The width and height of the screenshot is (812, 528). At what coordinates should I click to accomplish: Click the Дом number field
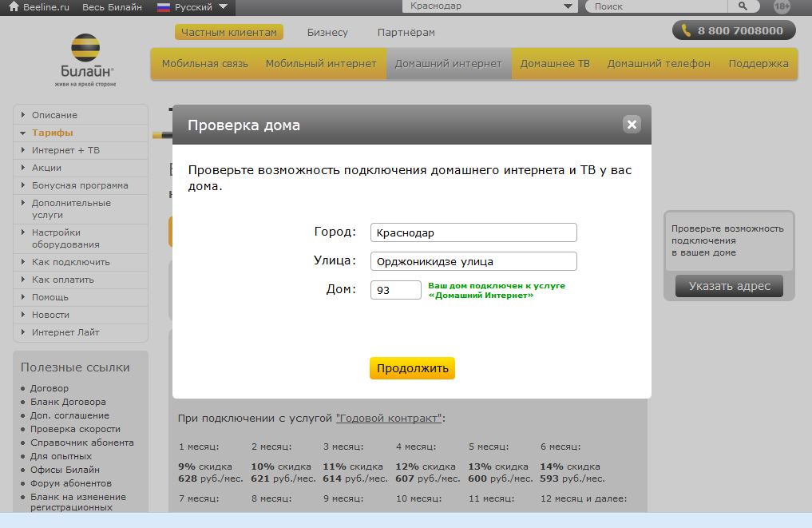point(396,290)
